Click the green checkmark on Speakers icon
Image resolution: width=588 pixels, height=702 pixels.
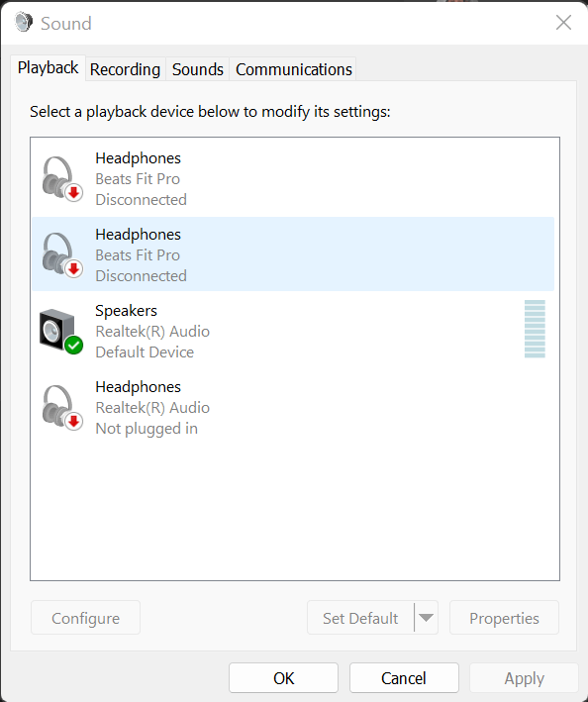[x=74, y=346]
